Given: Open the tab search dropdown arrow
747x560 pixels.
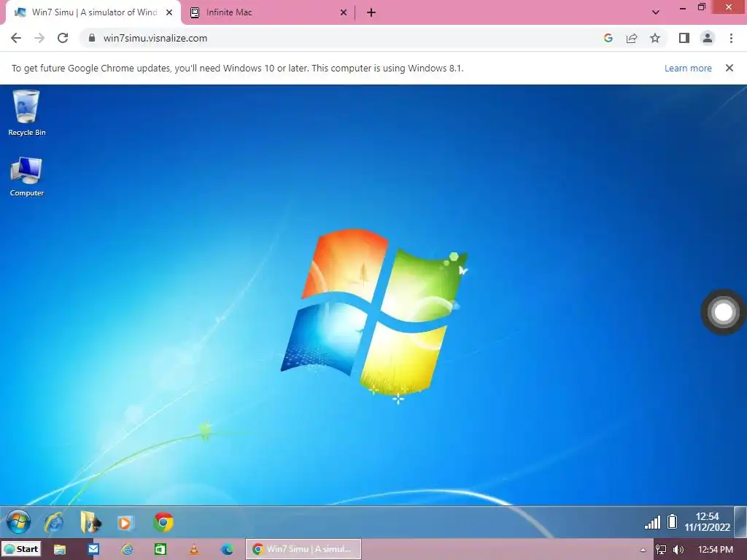Looking at the screenshot, I should click(x=656, y=12).
